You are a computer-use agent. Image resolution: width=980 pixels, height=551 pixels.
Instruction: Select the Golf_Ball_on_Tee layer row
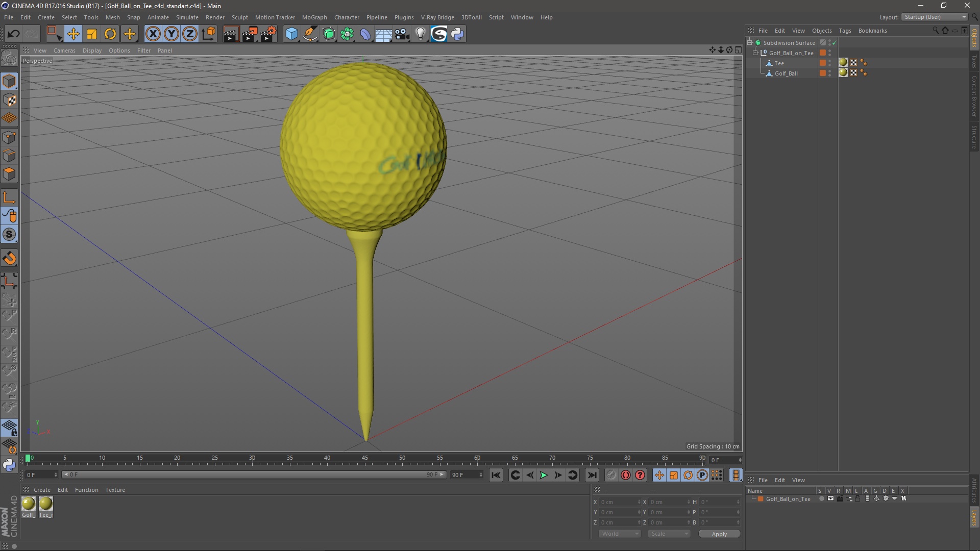coord(857,499)
